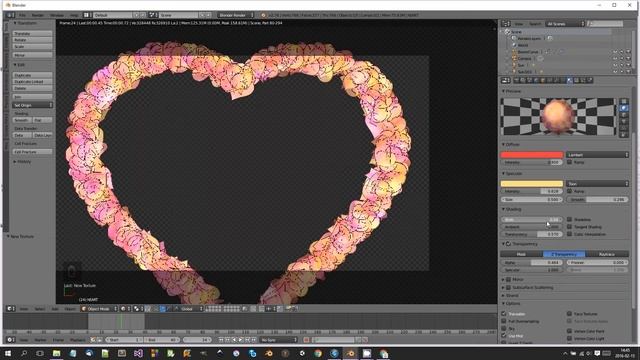
Task: Open Blender Render engine dropdown
Action: 235,15
